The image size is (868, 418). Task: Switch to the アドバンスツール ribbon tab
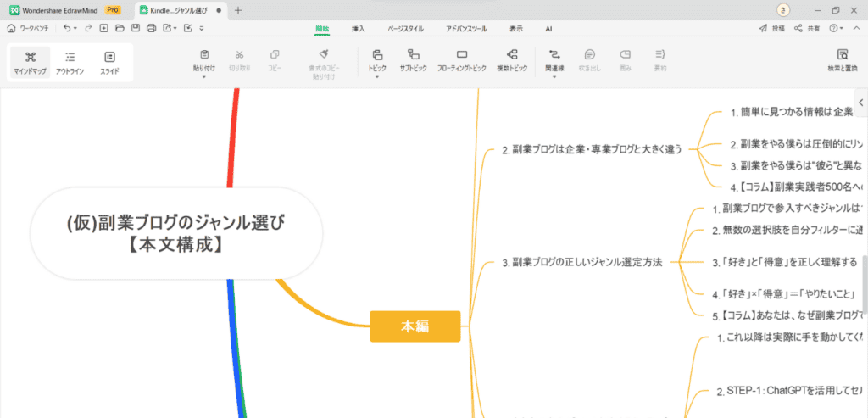point(466,29)
